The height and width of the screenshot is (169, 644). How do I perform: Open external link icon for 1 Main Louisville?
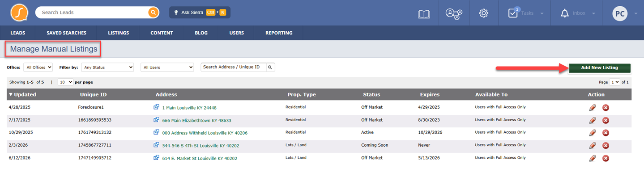[x=156, y=107]
